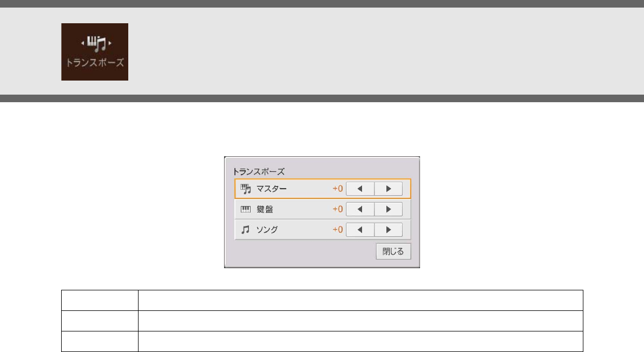Click the マスター +0 value
The image size is (644, 352).
click(338, 189)
